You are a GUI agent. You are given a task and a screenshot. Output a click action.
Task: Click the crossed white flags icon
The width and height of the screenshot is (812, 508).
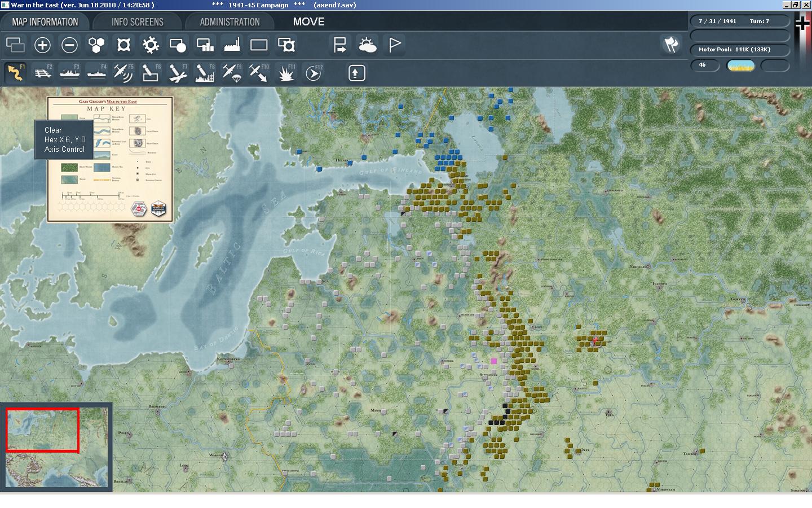(671, 45)
